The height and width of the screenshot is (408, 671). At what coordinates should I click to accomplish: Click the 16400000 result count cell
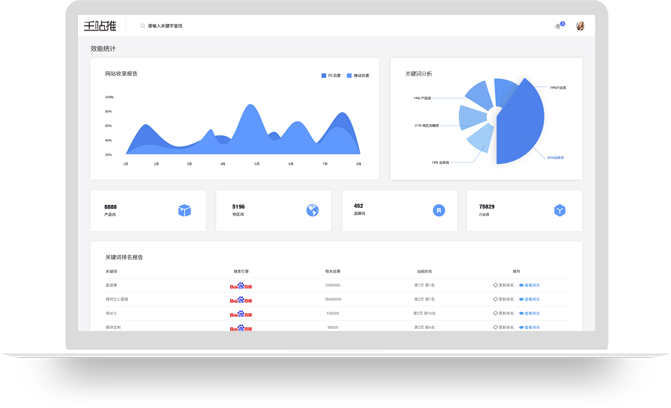click(x=333, y=299)
